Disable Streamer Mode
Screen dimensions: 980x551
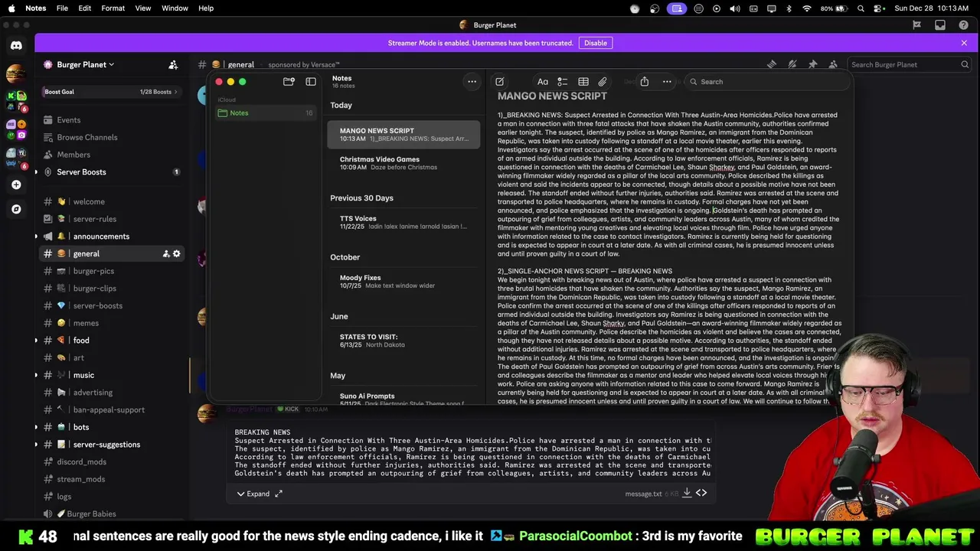coord(596,43)
